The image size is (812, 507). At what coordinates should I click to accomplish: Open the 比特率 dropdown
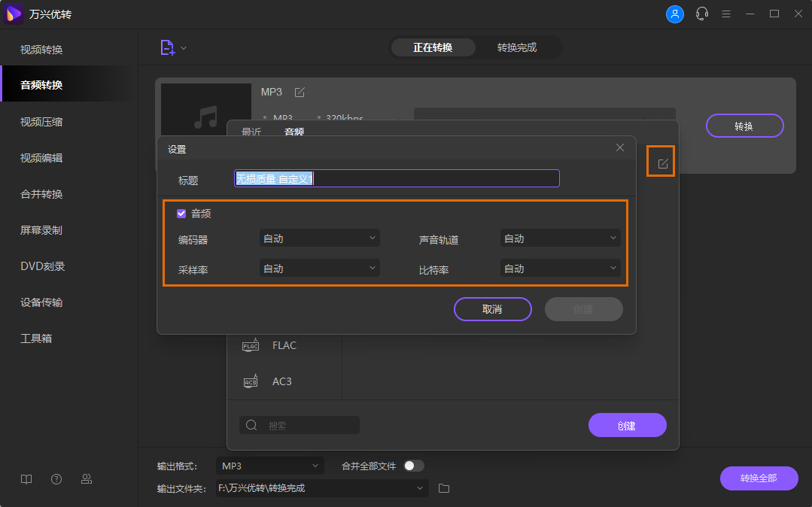[x=560, y=269]
